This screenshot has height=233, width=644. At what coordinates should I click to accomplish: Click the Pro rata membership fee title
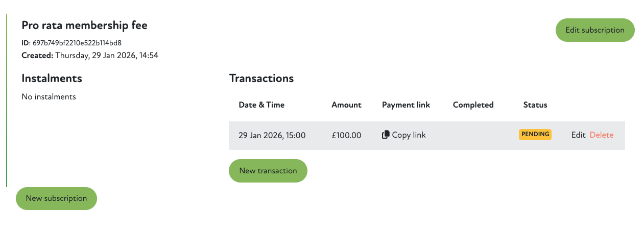click(x=84, y=25)
